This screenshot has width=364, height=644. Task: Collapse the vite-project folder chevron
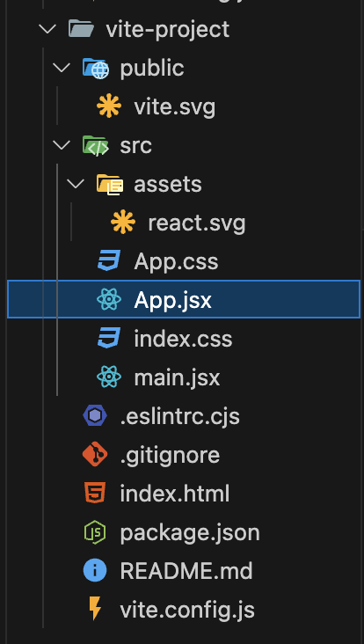(x=47, y=29)
